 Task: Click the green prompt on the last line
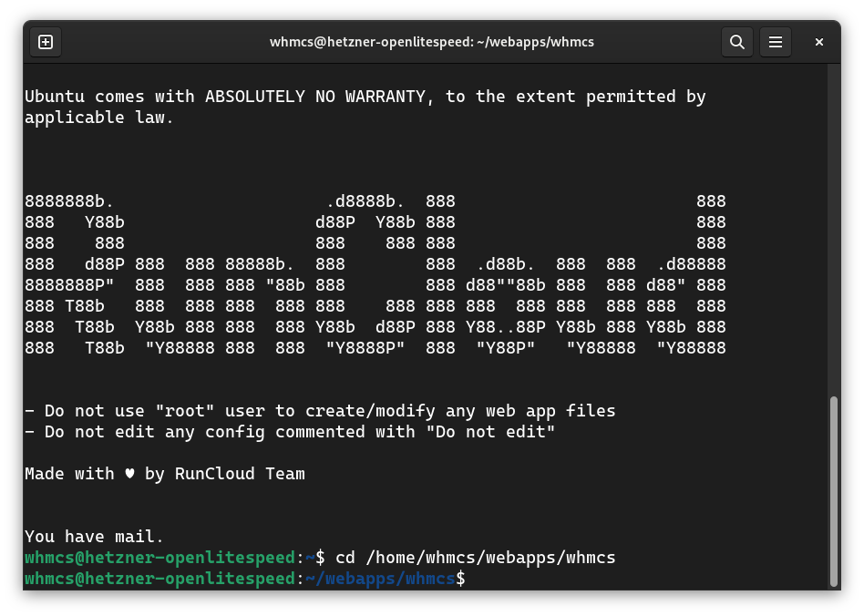click(159, 579)
